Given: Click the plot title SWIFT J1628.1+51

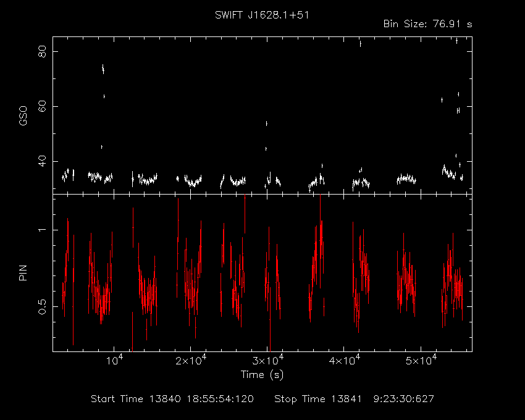Looking at the screenshot, I should [x=262, y=15].
